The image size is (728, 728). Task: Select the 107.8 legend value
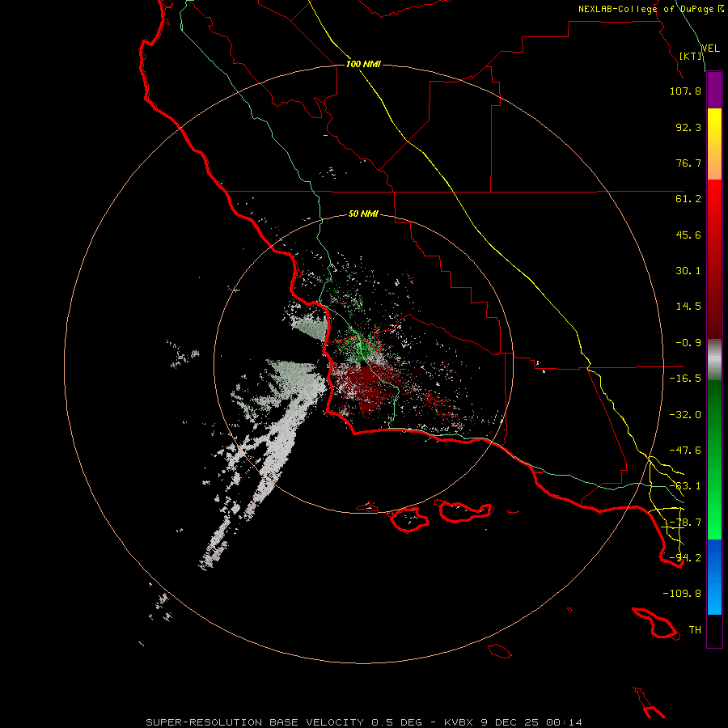tap(685, 91)
